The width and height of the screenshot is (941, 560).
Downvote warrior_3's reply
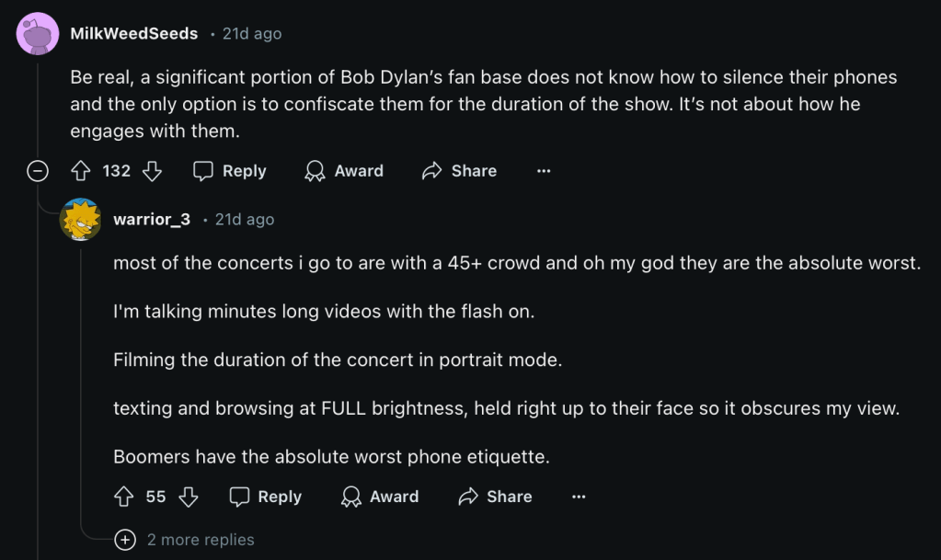189,497
